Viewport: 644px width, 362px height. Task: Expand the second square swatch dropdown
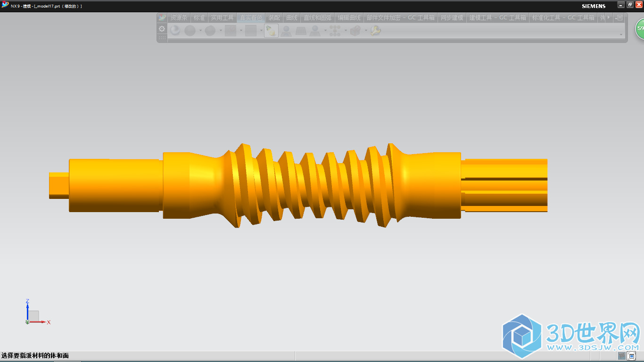tap(261, 31)
